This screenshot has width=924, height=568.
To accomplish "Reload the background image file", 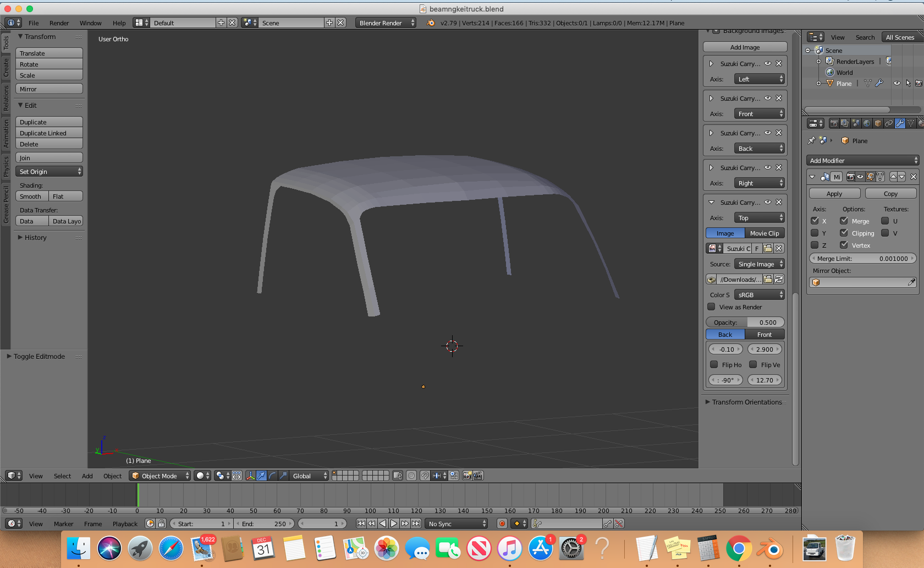I will 779,280.
